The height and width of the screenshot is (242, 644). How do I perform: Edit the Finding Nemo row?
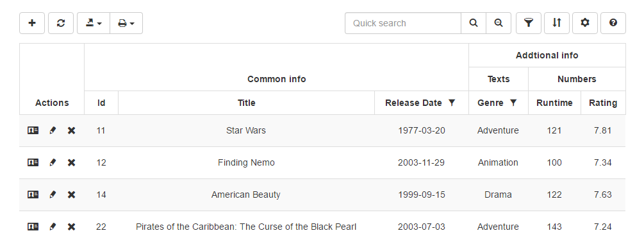click(53, 162)
